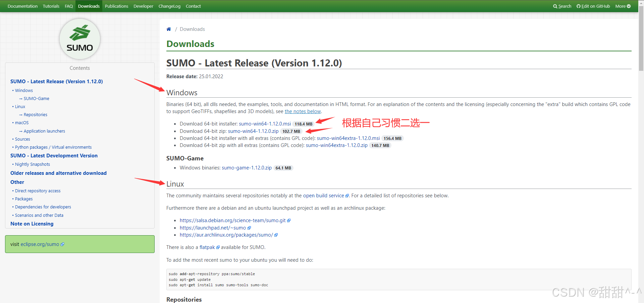Viewport: 644px width, 303px height.
Task: Click the external link icon after launchpad.net/~sumo
Action: point(249,228)
